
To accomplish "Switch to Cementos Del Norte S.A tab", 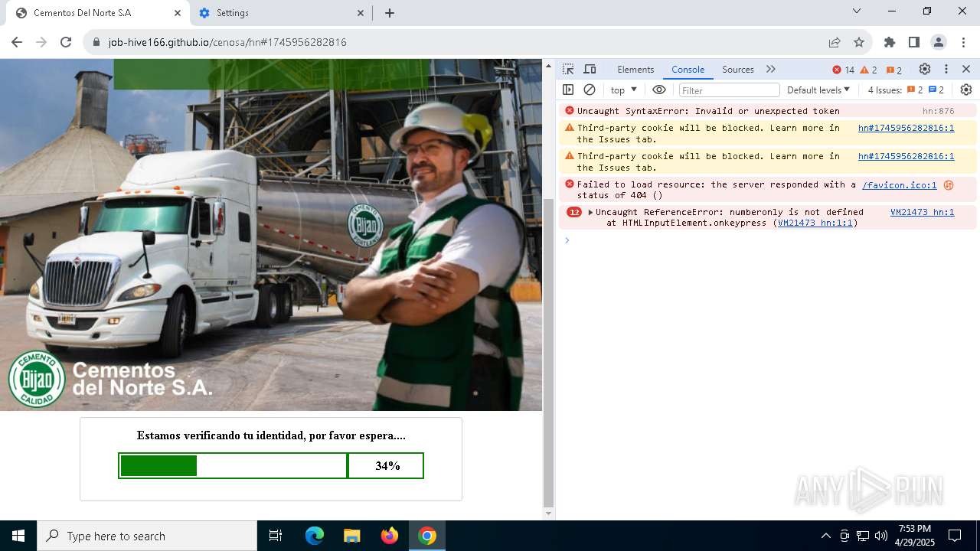I will 96,13.
